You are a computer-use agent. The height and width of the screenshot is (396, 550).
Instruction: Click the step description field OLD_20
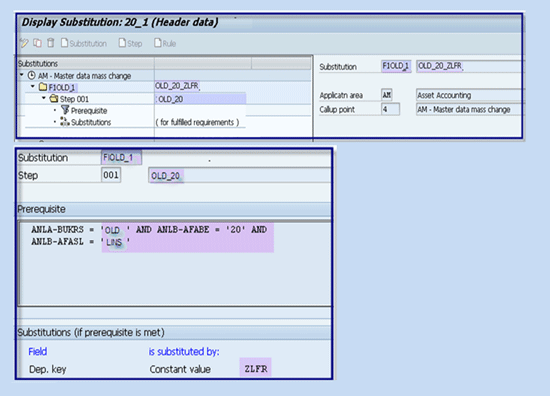[240, 175]
